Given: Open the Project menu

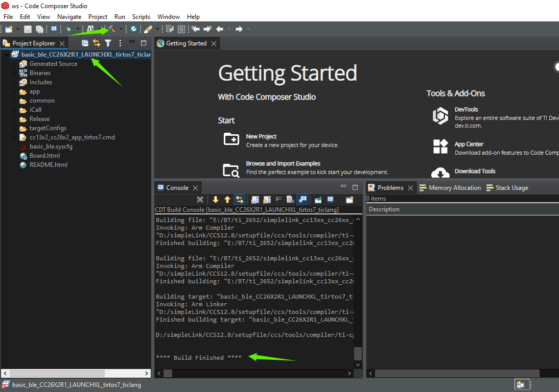Looking at the screenshot, I should 98,17.
